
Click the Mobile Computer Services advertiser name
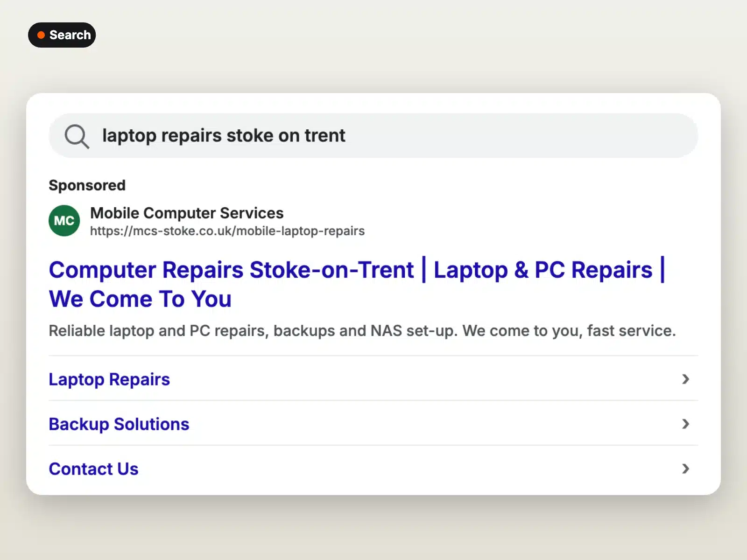pos(187,213)
